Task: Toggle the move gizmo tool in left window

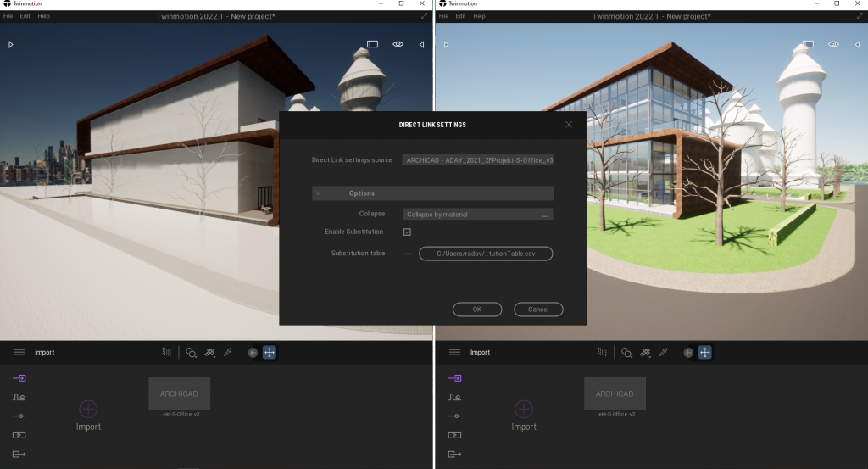Action: [x=270, y=353]
